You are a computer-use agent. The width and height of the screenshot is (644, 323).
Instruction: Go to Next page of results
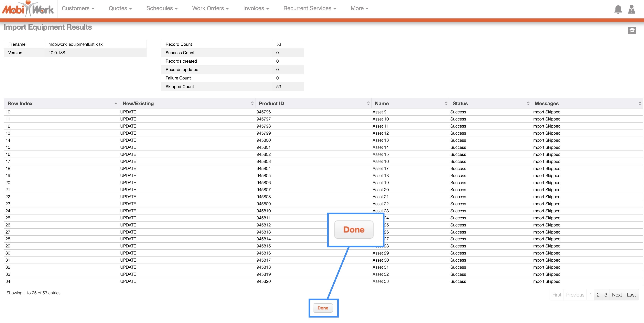click(x=617, y=295)
